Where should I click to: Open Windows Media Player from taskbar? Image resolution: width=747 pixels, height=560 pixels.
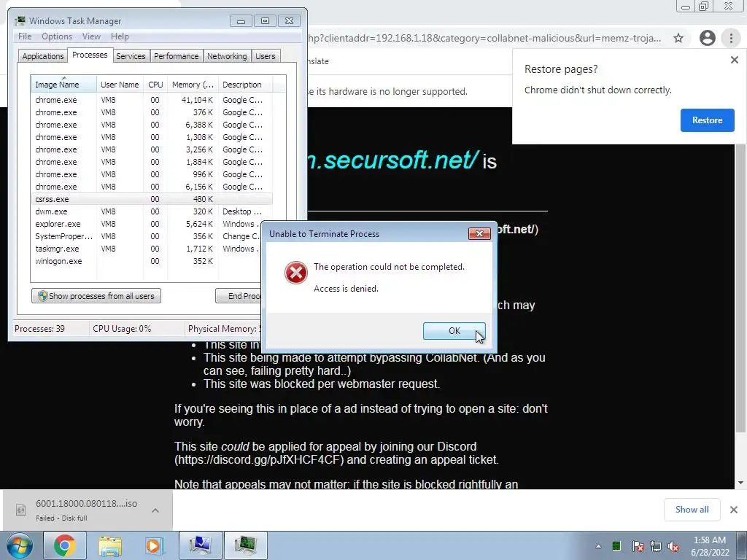coord(155,545)
